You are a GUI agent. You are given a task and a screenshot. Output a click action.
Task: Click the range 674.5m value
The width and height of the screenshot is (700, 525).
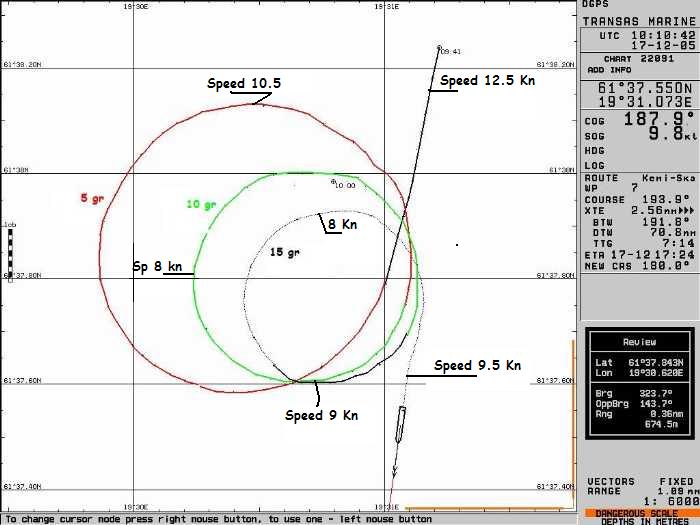click(661, 425)
